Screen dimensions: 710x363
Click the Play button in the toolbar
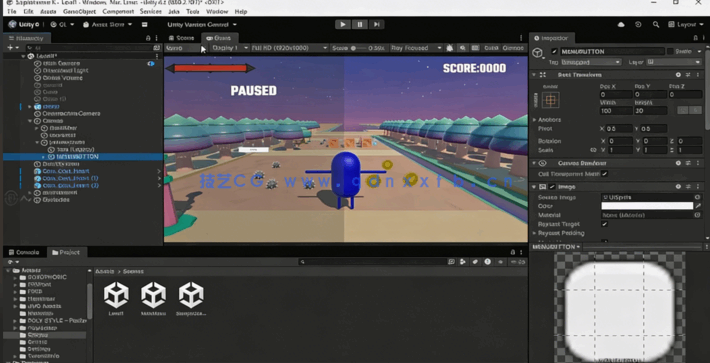click(x=343, y=24)
